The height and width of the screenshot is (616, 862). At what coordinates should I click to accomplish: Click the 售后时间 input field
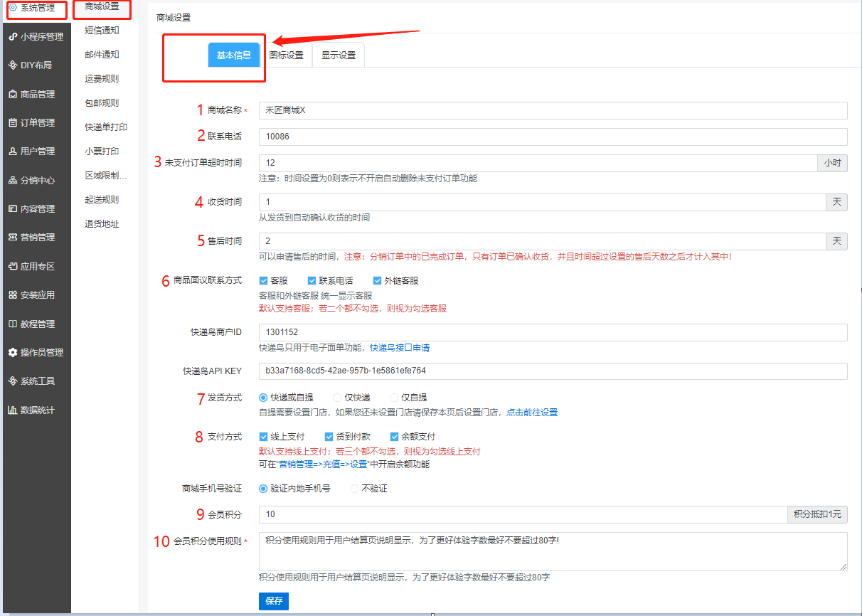[x=542, y=241]
